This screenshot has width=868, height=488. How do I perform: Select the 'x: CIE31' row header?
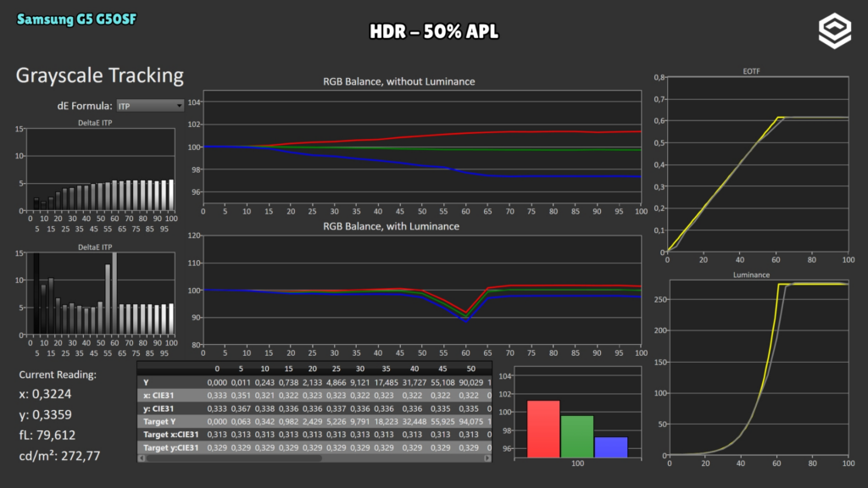(x=159, y=396)
